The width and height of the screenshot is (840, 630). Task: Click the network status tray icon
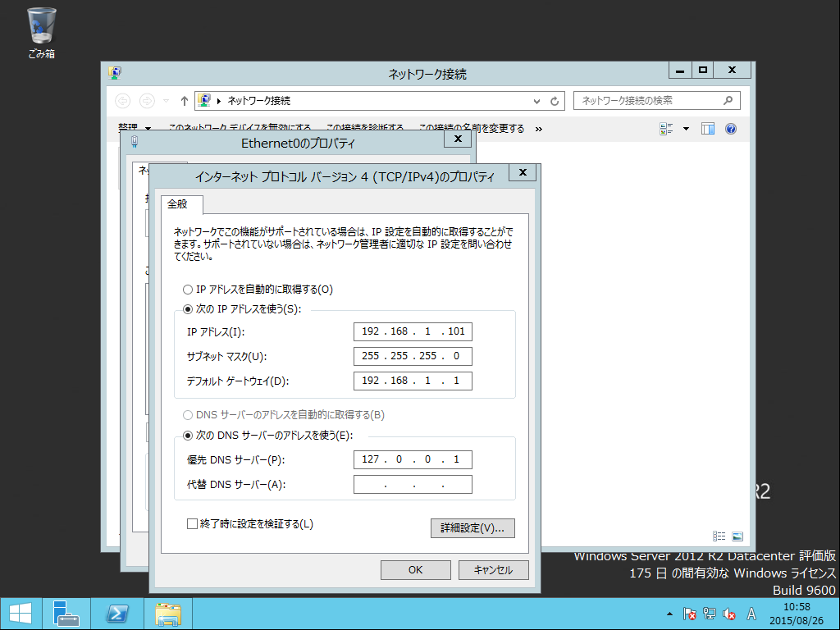click(710, 614)
